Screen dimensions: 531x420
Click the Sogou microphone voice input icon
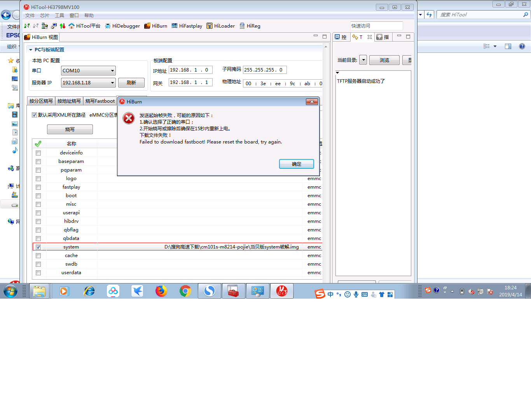click(x=356, y=294)
